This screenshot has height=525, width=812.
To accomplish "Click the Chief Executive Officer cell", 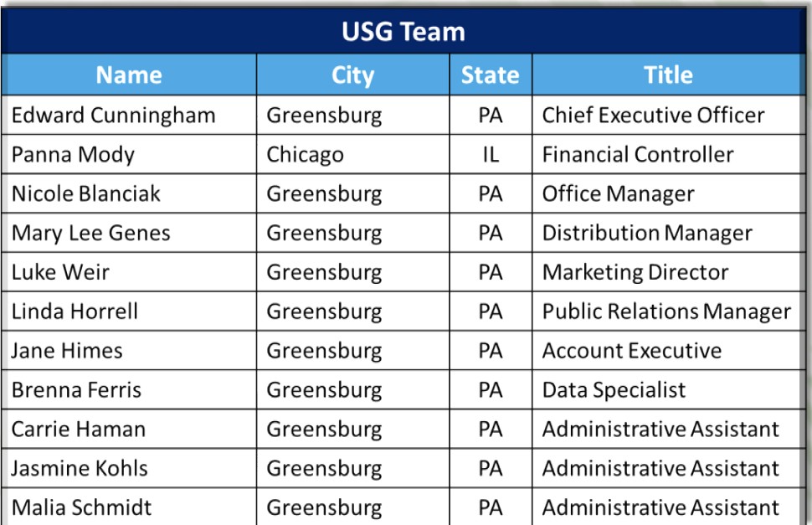I will pos(653,116).
